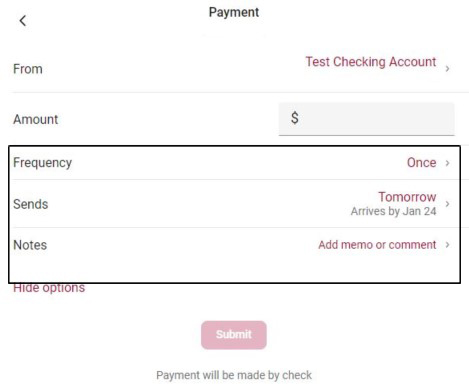Click the Payment page title
469x390 pixels.
(x=234, y=12)
